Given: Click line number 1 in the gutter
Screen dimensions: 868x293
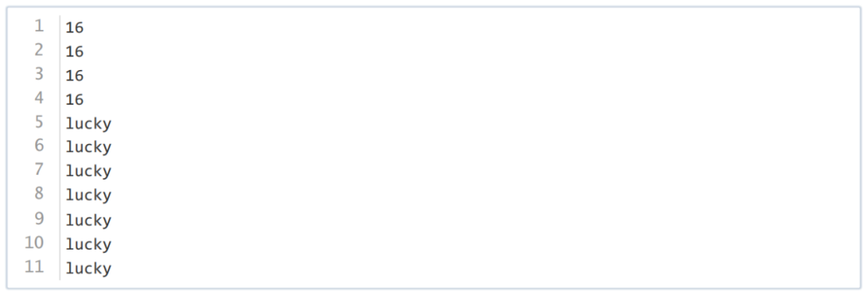Looking at the screenshot, I should pyautogui.click(x=39, y=26).
